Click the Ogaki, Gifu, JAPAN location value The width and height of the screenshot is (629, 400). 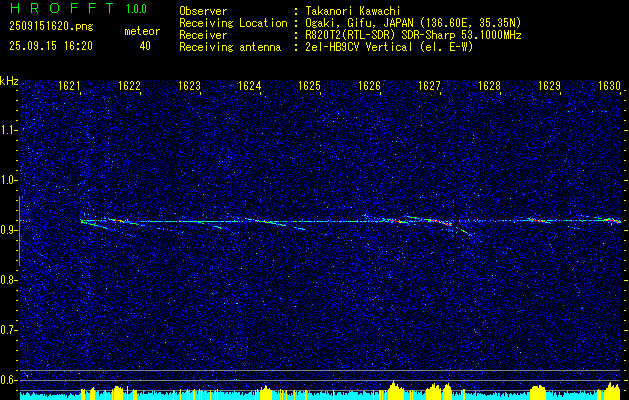click(x=413, y=23)
